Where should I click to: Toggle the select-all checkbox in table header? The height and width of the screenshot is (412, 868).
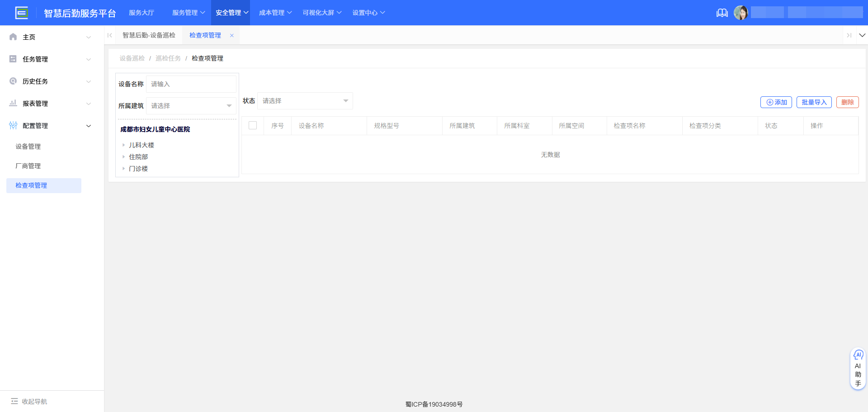253,125
